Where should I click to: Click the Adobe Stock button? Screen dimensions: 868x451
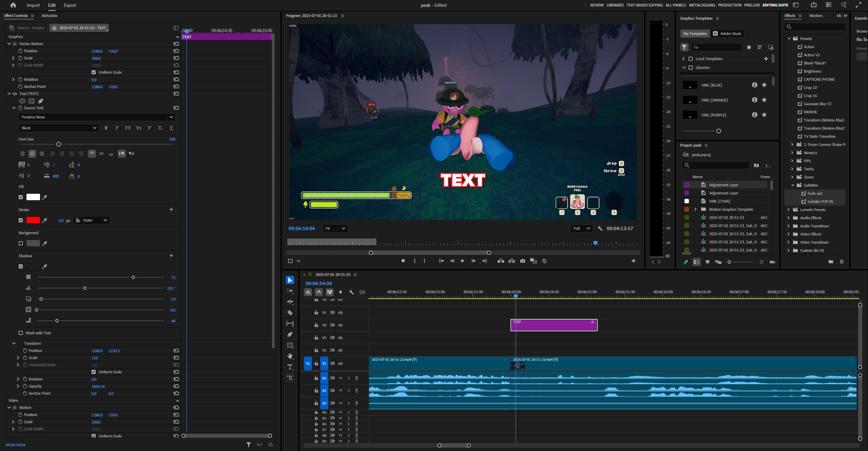click(727, 34)
